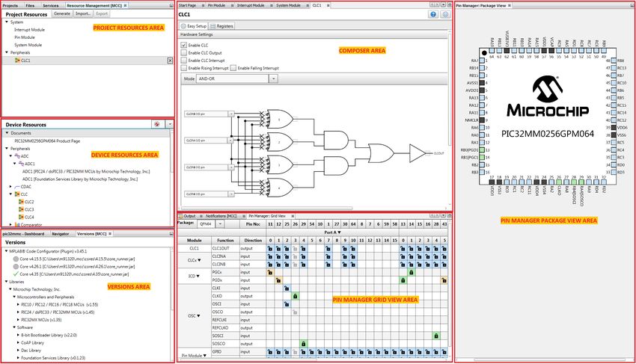Open the Start Page tab

point(187,5)
